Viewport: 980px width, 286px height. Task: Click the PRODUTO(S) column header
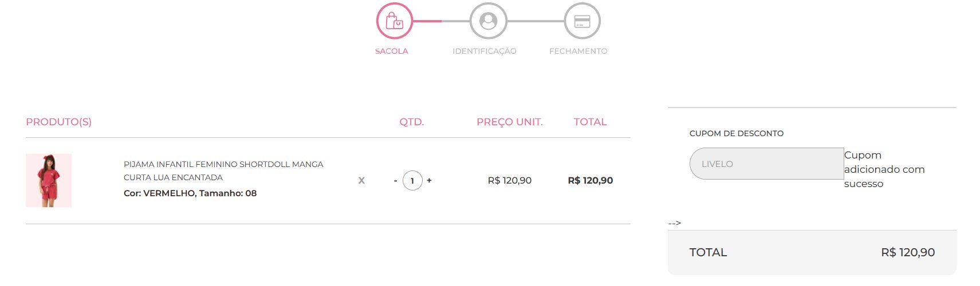[x=58, y=122]
